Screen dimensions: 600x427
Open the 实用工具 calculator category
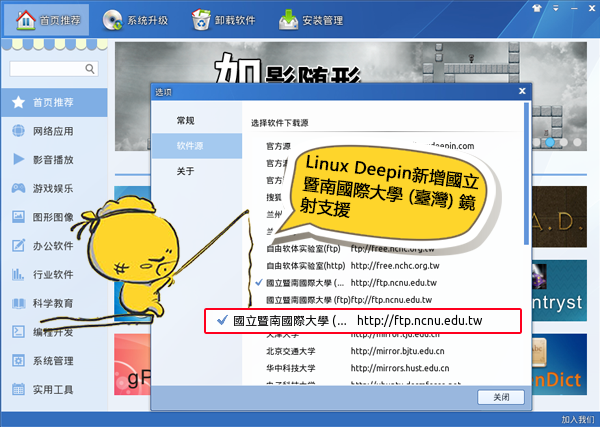[54, 390]
